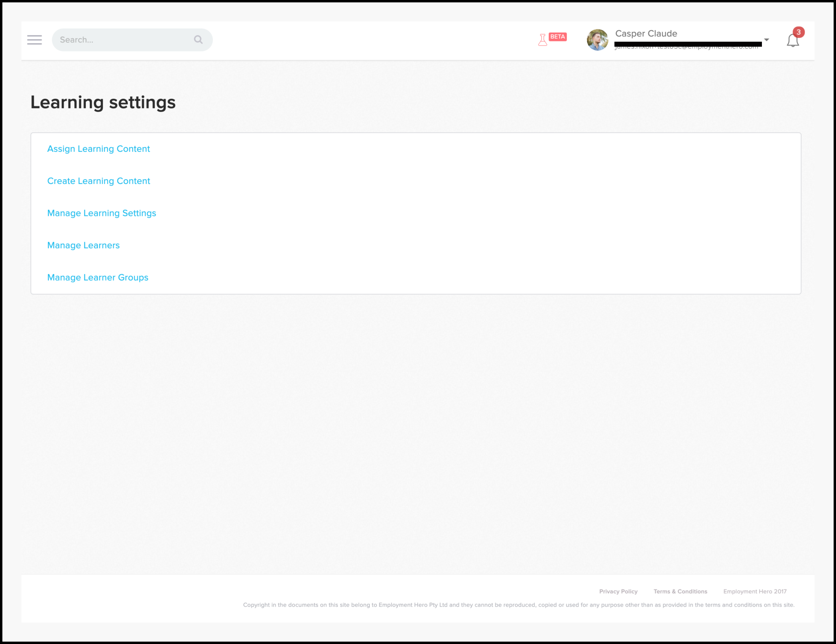Viewport: 836px width, 644px height.
Task: Open Terms & Conditions footer link
Action: coord(680,591)
